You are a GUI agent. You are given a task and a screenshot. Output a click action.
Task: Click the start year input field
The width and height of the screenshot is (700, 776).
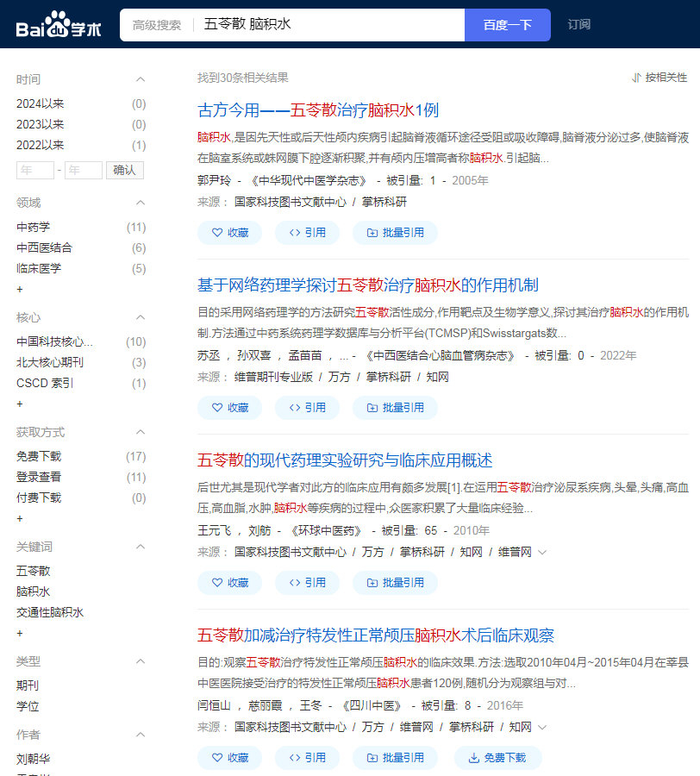(34, 170)
